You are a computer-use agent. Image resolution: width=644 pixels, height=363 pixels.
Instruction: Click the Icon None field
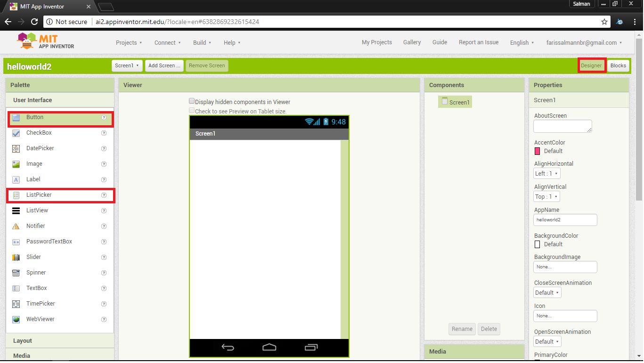565,316
